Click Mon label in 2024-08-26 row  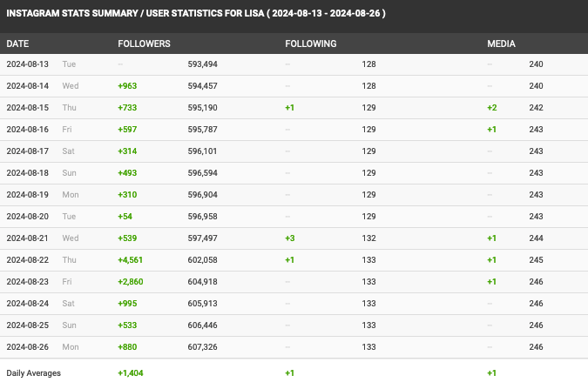click(x=71, y=346)
